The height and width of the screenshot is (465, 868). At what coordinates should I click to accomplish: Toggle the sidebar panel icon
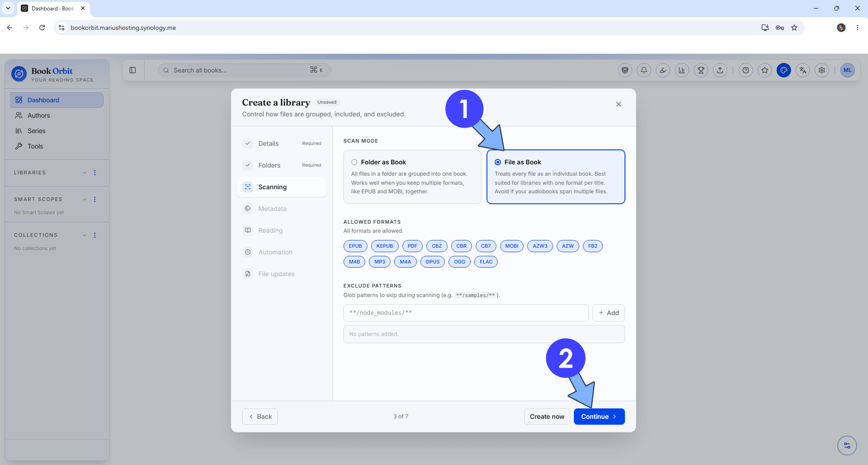pyautogui.click(x=133, y=70)
